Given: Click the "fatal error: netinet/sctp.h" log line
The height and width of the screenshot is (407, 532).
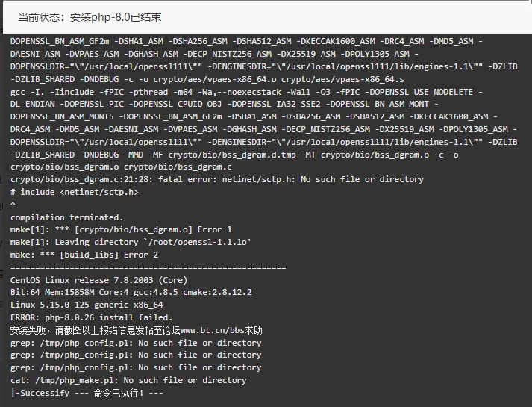Looking at the screenshot, I should click(217, 179).
